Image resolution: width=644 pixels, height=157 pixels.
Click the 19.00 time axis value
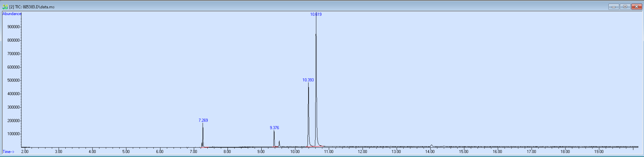pos(598,152)
